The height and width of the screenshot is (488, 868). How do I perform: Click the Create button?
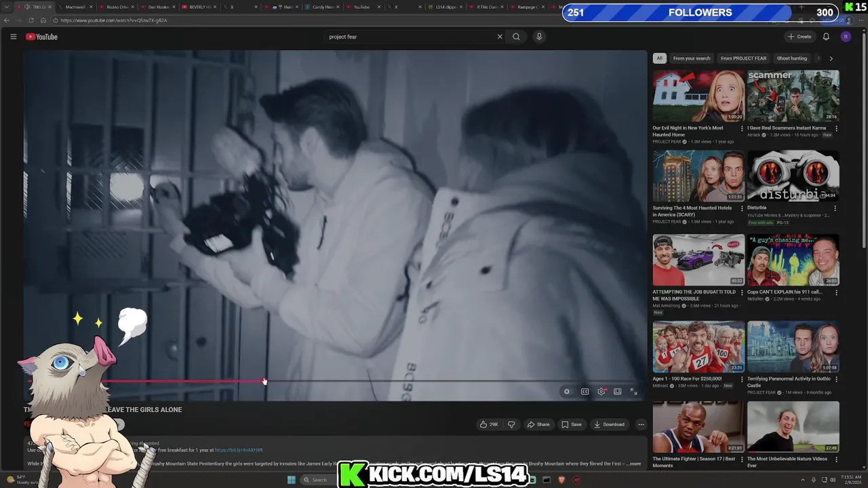pyautogui.click(x=800, y=37)
